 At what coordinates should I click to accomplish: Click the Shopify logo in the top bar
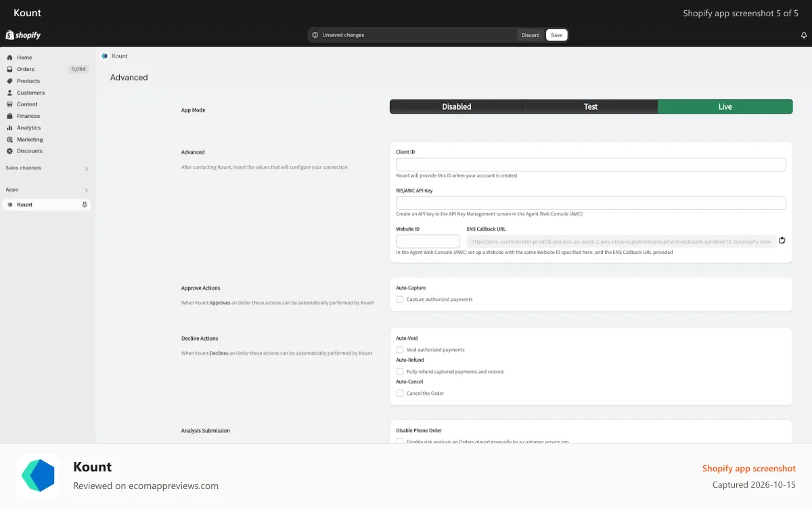pyautogui.click(x=23, y=35)
